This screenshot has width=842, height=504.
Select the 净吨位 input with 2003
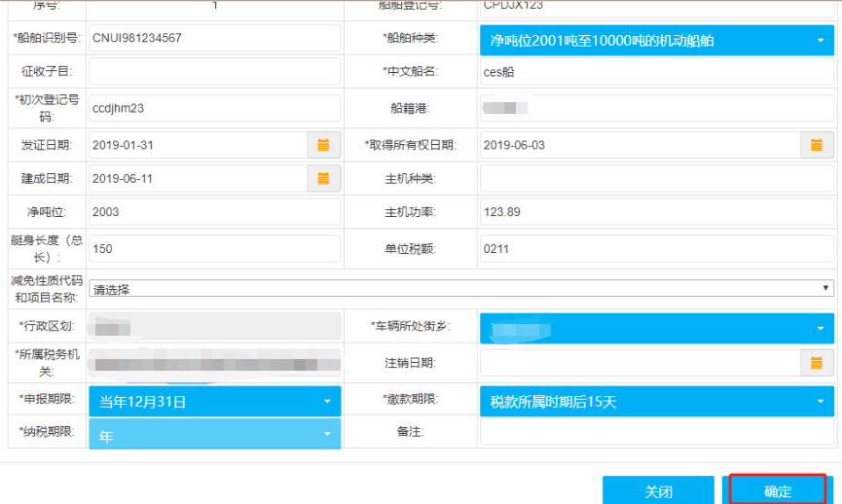215,212
